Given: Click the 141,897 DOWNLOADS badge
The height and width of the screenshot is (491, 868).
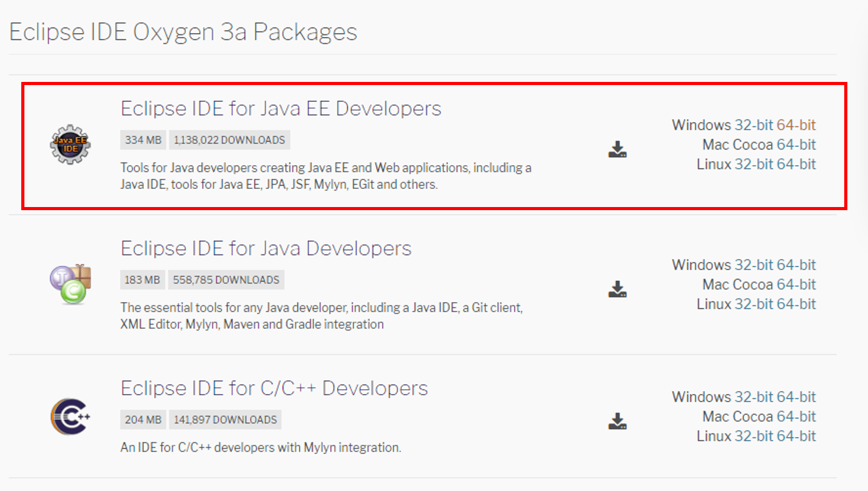Looking at the screenshot, I should [x=225, y=420].
